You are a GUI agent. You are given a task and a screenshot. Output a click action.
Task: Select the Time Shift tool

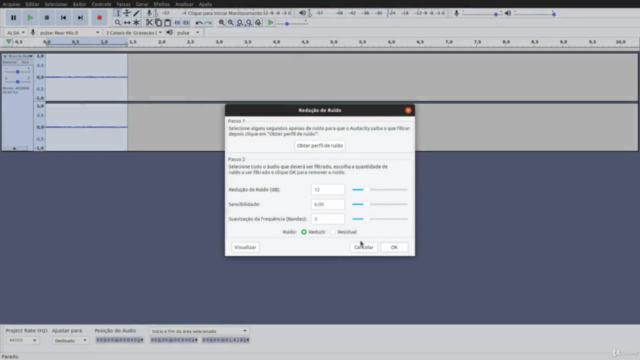(127, 22)
